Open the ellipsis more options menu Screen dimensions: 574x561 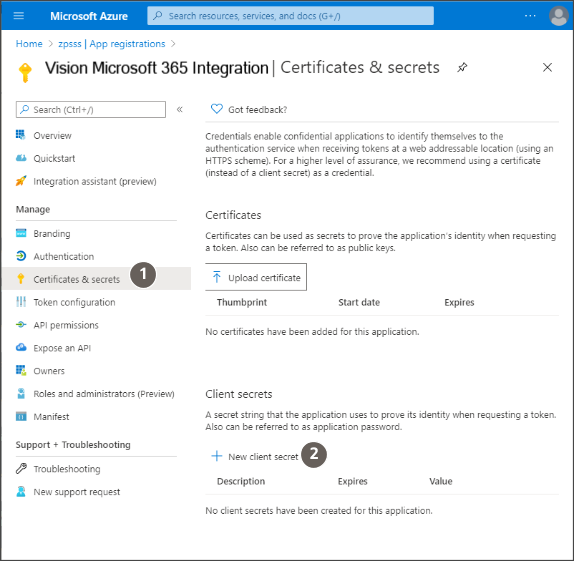(530, 16)
